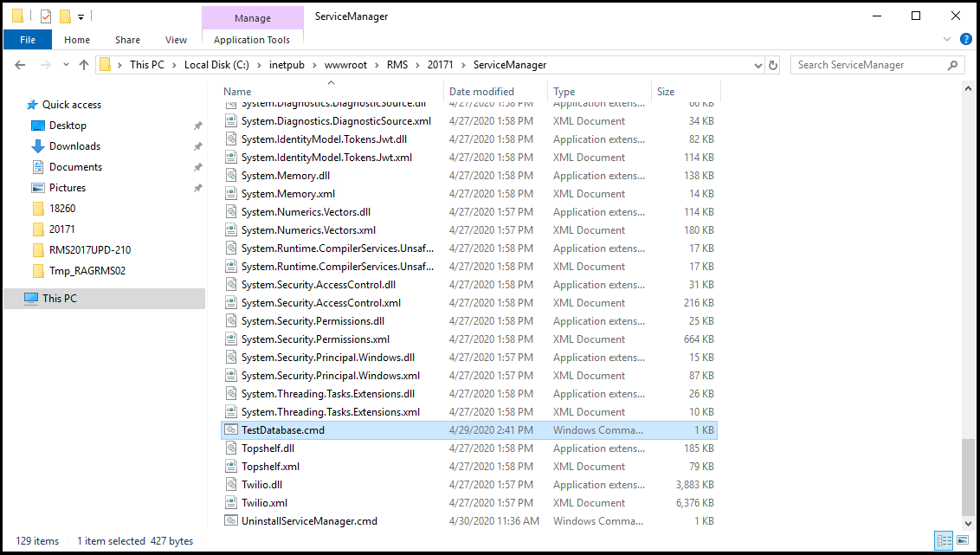
Task: Open folder 20171 in navigation pane
Action: point(61,229)
